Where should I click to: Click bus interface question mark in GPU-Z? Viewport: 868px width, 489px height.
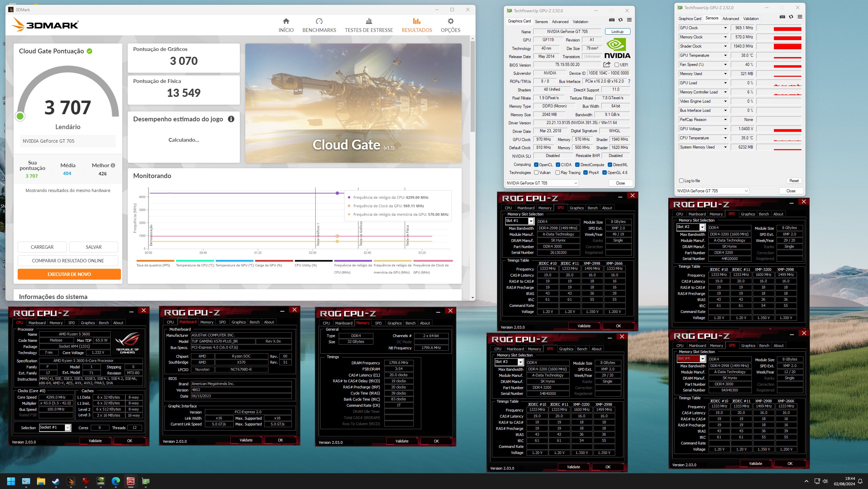(629, 81)
